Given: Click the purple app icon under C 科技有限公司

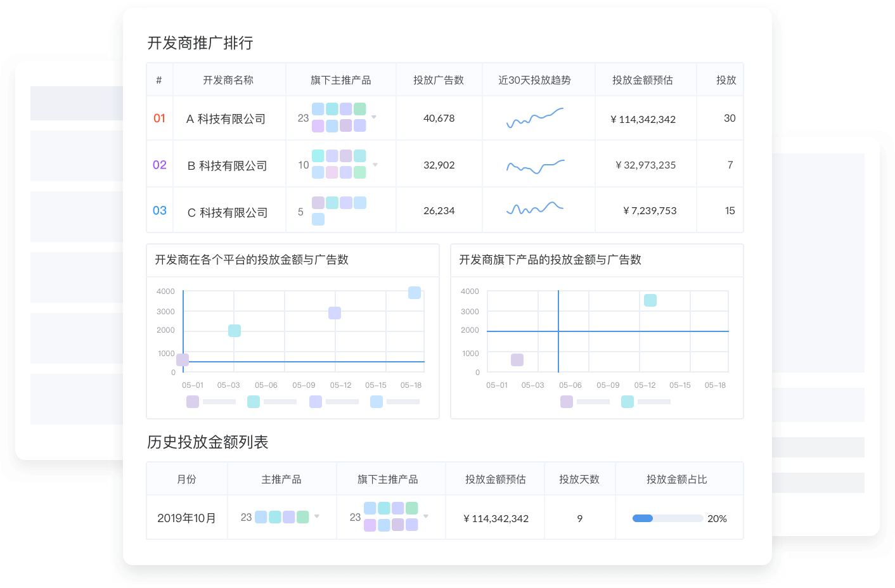Looking at the screenshot, I should click(319, 202).
